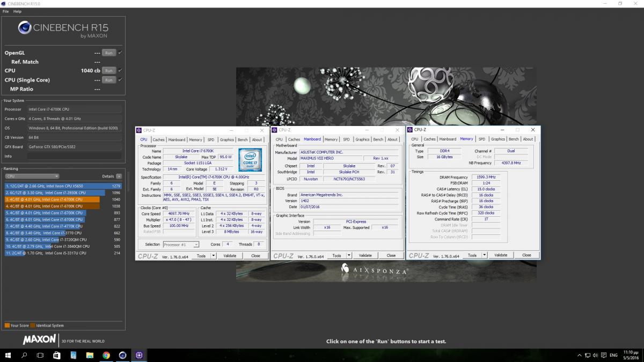Click the Cinebench R15 logo sphere
This screenshot has width=644, height=362.
pyautogui.click(x=24, y=28)
